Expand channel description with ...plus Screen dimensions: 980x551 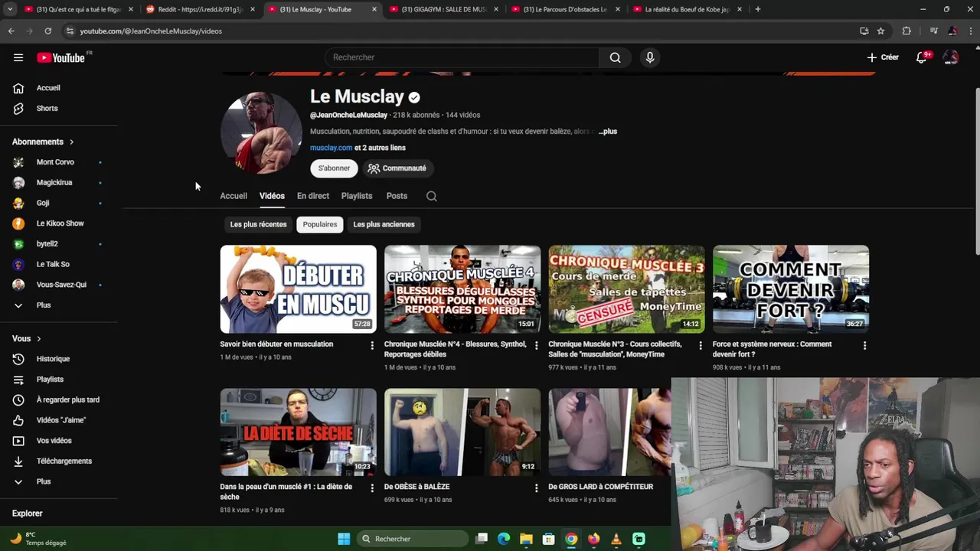click(608, 132)
